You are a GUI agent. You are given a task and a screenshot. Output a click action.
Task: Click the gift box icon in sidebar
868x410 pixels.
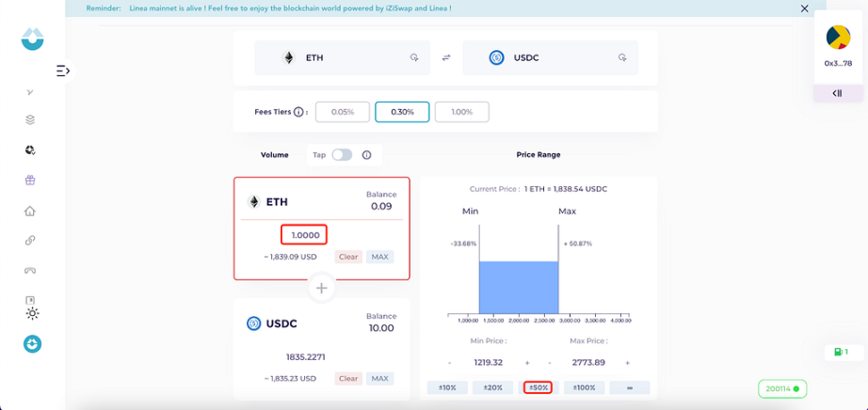pos(30,181)
